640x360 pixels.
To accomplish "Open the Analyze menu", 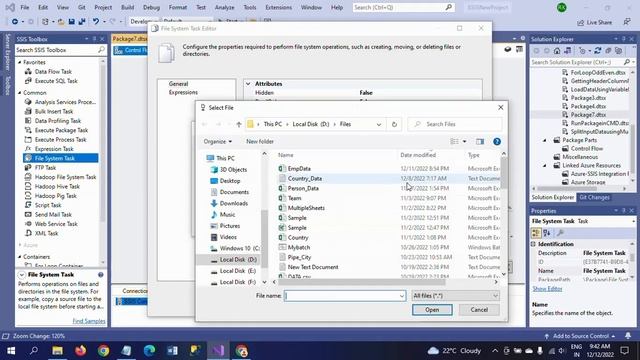I will (x=224, y=7).
